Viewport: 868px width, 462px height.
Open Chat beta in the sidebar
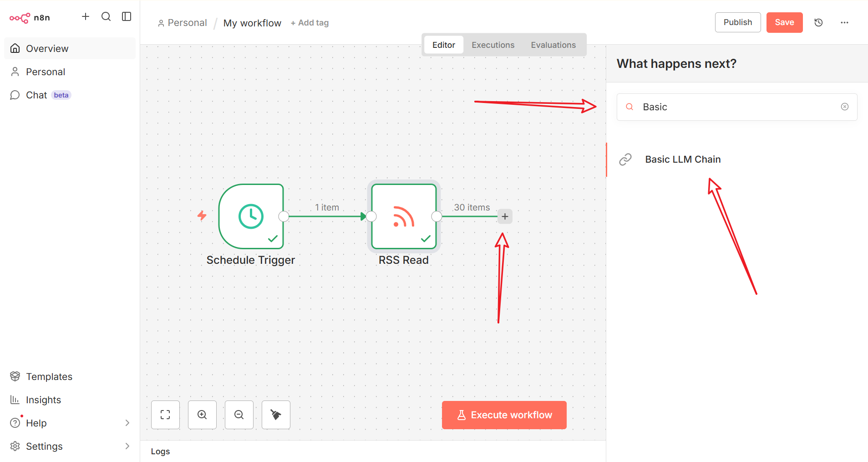[x=70, y=95]
